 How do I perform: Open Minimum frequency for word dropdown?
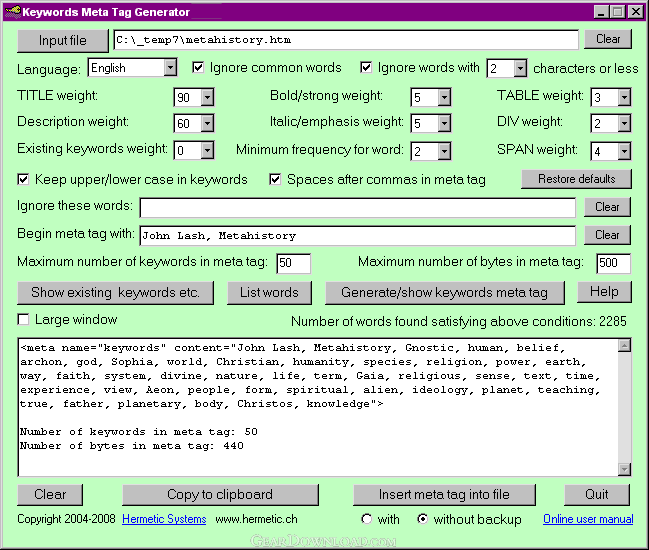pyautogui.click(x=445, y=152)
